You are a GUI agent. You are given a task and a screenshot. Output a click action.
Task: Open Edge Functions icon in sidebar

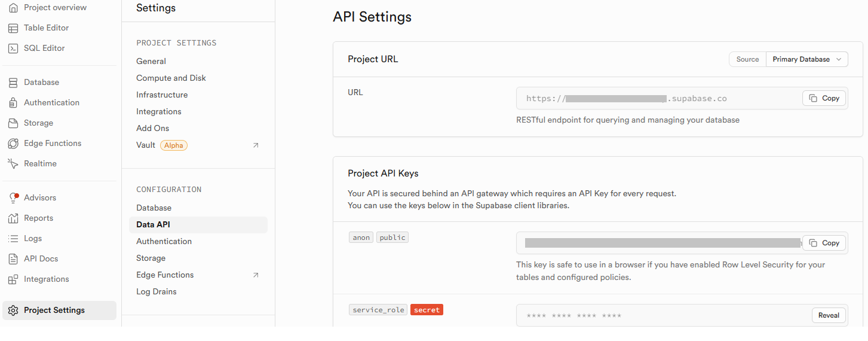coord(13,144)
